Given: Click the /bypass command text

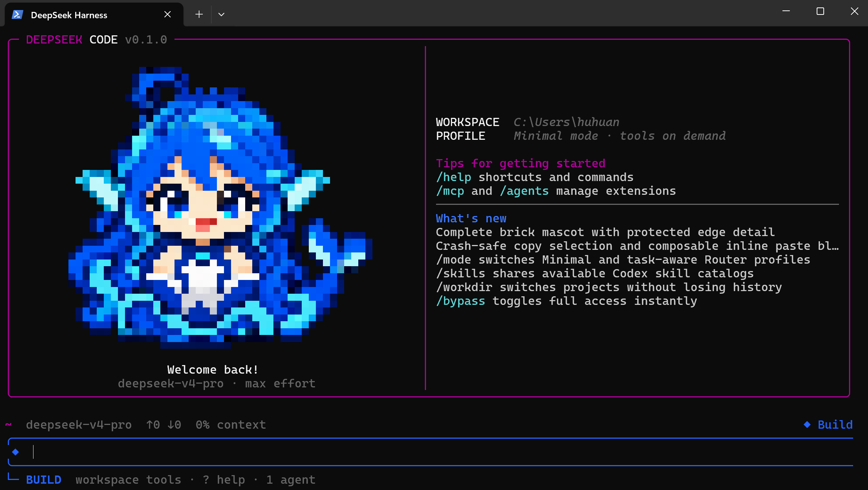Looking at the screenshot, I should tap(461, 301).
